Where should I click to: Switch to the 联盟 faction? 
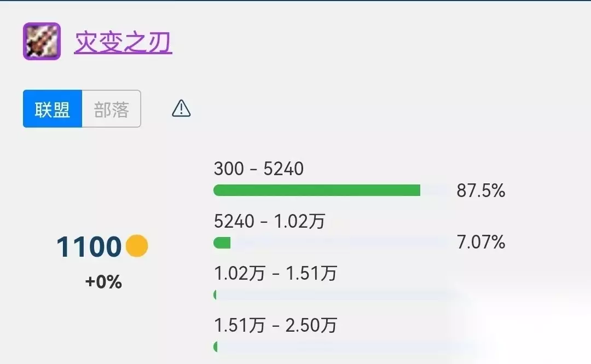53,109
